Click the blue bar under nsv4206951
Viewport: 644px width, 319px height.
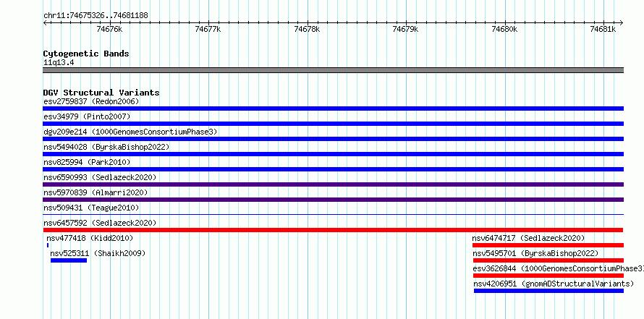[548, 291]
